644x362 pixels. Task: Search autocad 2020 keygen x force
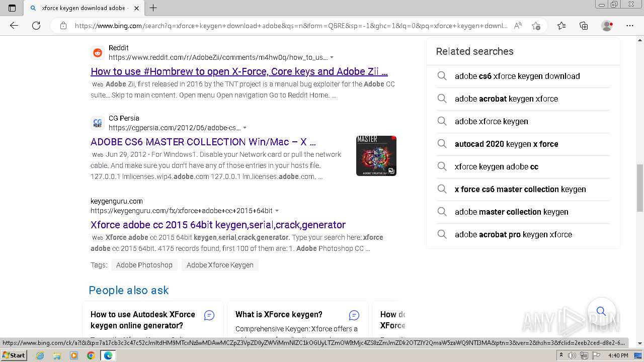[x=523, y=144]
